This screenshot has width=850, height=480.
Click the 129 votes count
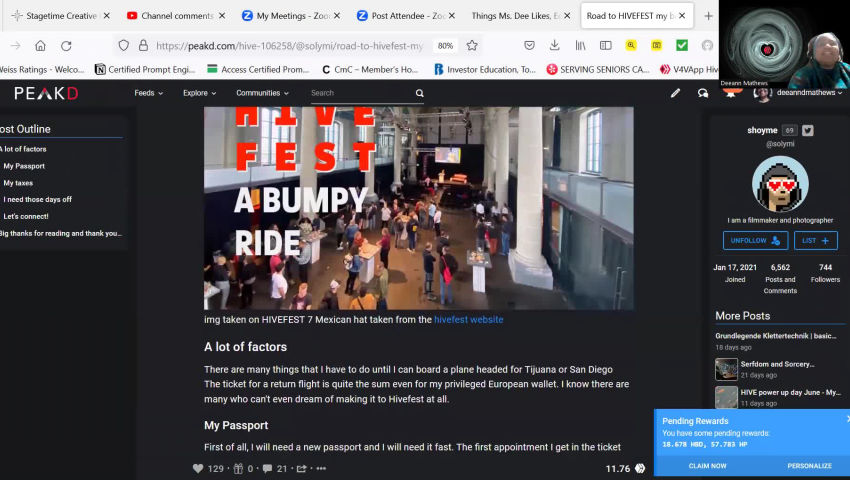(215, 469)
